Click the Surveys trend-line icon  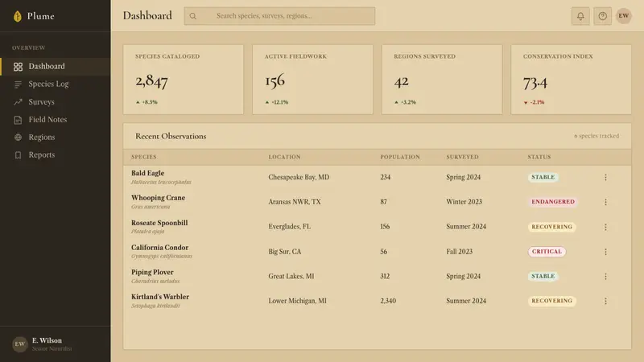pyautogui.click(x=18, y=102)
